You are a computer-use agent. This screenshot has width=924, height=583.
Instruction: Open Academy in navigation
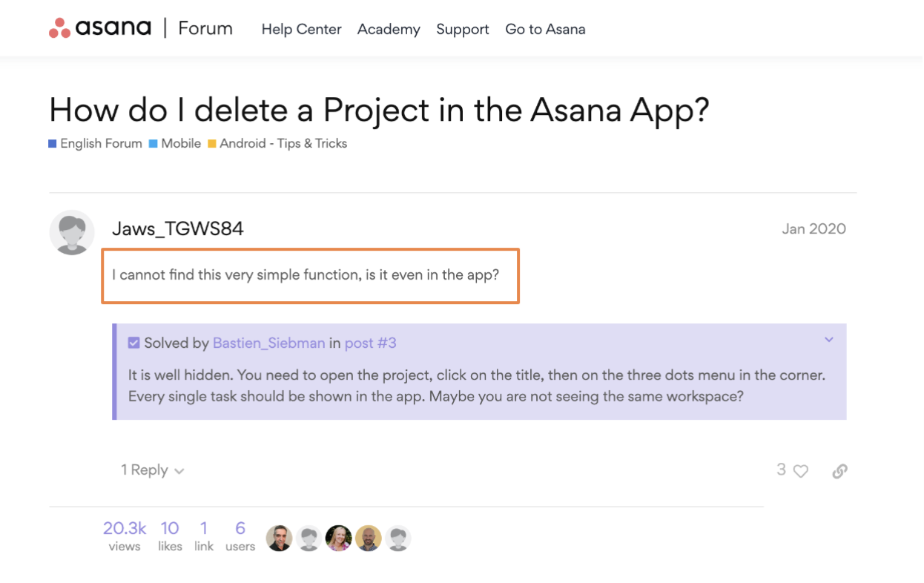389,30
